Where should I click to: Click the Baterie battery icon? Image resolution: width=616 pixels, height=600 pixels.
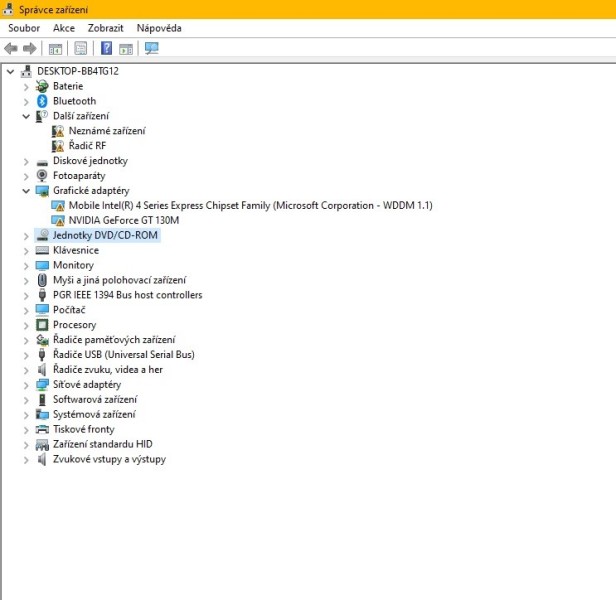(x=42, y=86)
